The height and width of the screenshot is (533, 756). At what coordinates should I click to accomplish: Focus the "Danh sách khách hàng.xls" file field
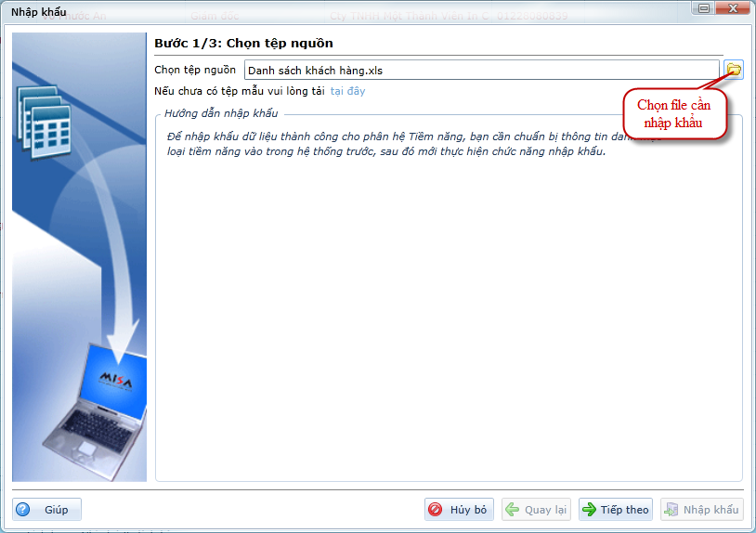pyautogui.click(x=481, y=70)
